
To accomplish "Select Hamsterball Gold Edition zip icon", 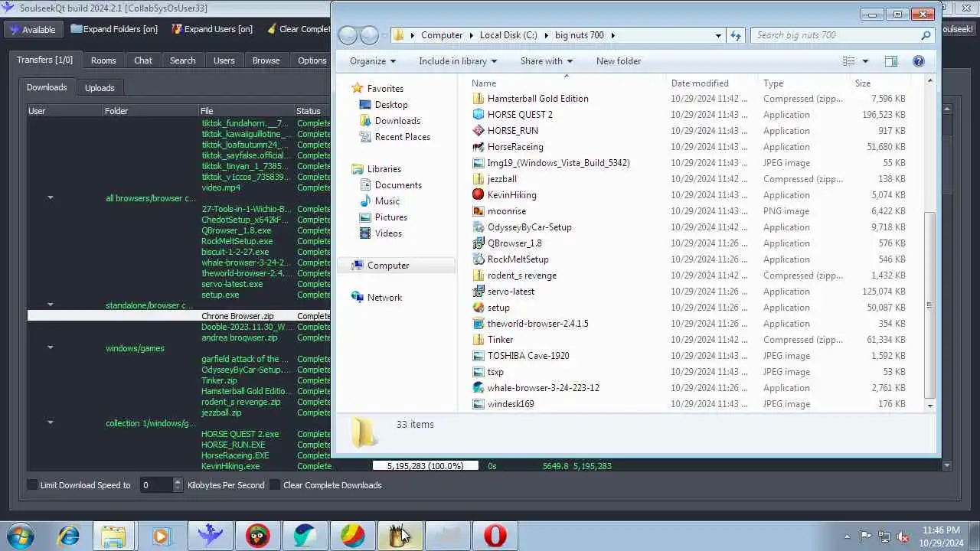I will click(x=479, y=99).
